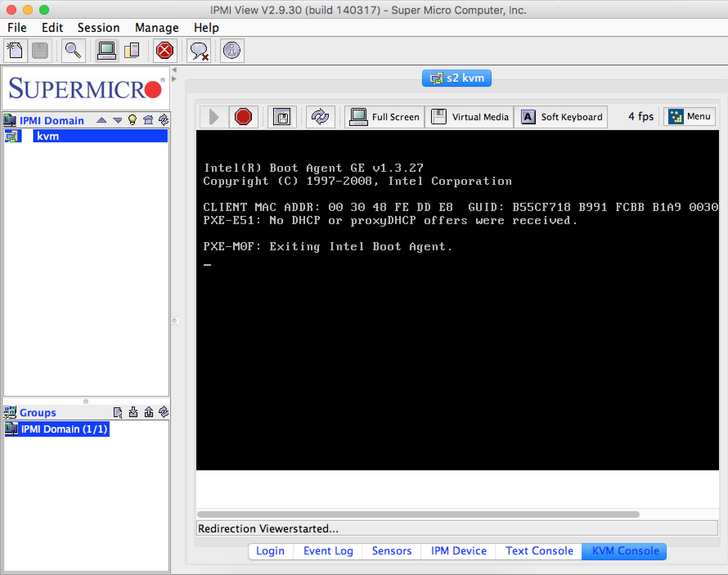Viewport: 728px width, 575px height.
Task: Click the export up-arrow icon in Groups header
Action: 149,412
